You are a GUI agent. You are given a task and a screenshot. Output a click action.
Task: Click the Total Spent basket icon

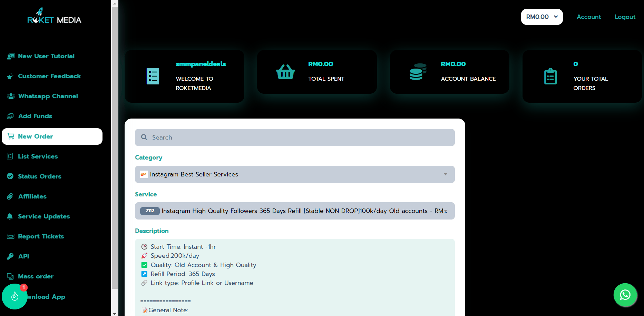[285, 72]
